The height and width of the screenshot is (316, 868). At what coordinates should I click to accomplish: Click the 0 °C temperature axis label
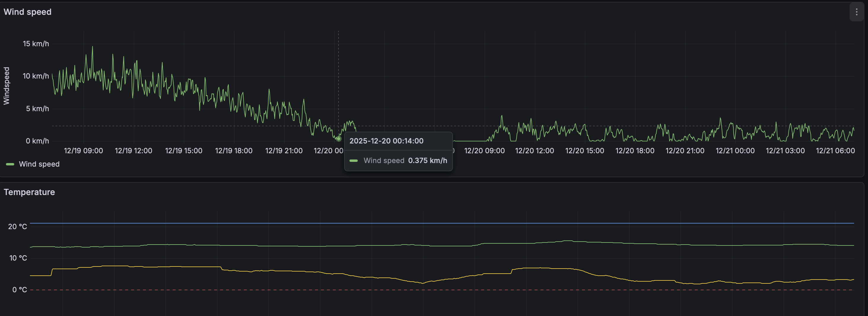coord(20,290)
